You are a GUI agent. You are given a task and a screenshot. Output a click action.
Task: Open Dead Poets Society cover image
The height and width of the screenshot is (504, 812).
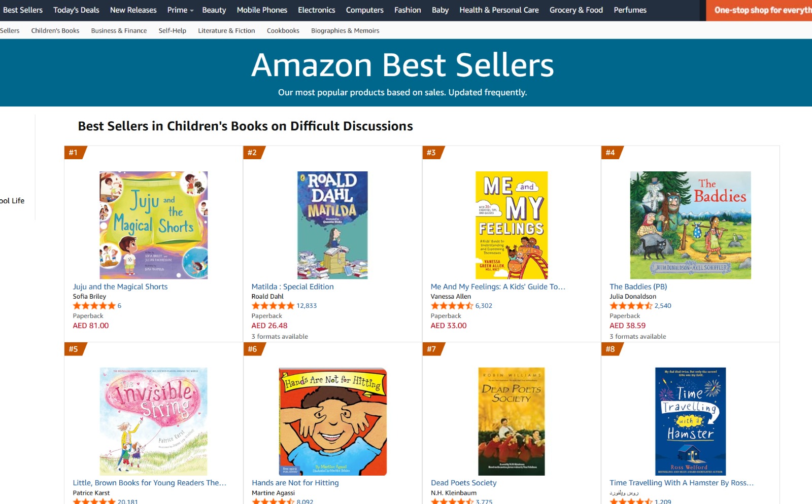(x=511, y=421)
